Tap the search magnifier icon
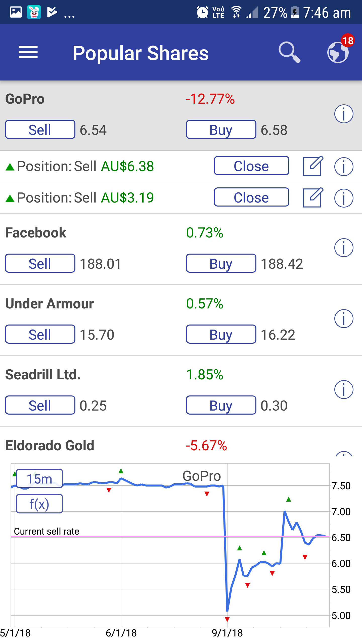362x644 pixels. (289, 53)
